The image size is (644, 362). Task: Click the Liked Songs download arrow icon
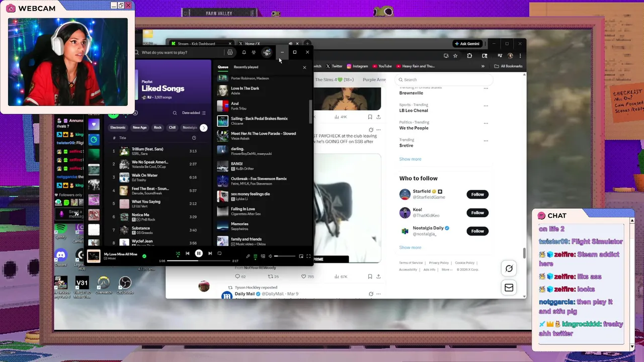(135, 113)
